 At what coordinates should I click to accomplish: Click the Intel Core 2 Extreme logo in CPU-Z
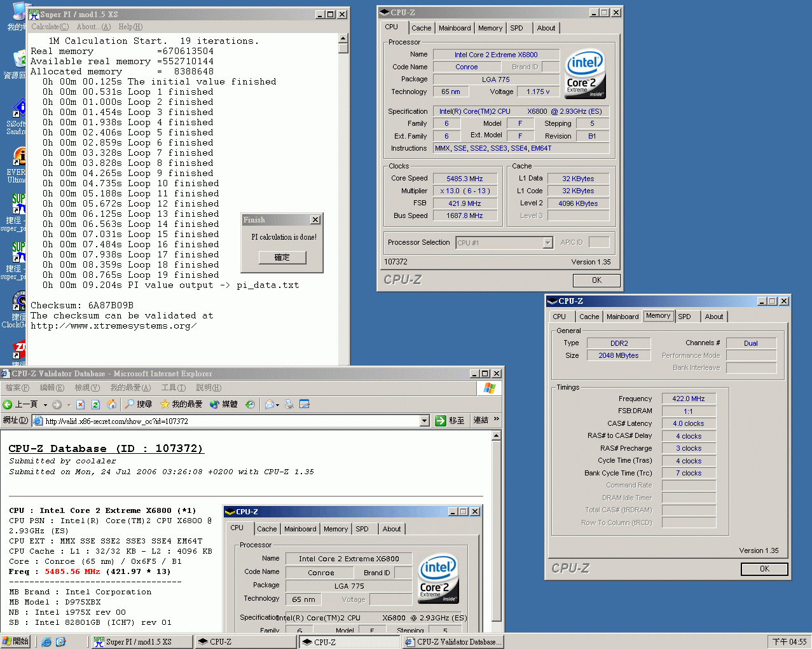585,74
